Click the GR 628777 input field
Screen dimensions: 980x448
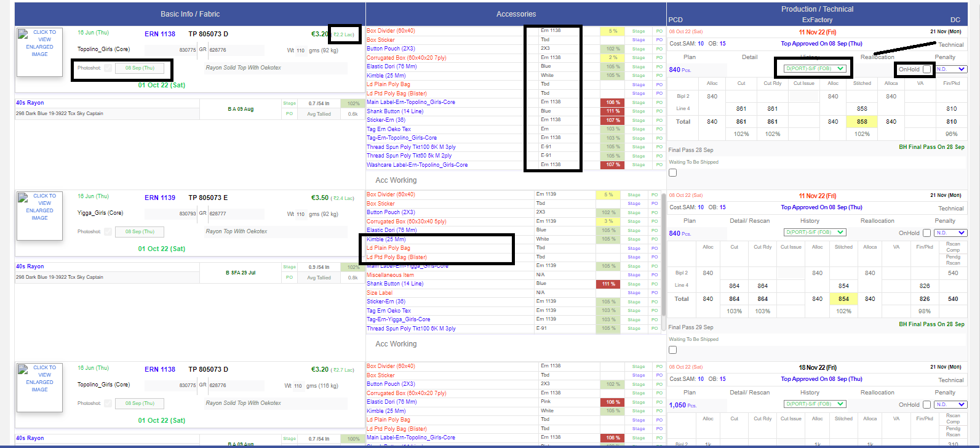point(236,214)
